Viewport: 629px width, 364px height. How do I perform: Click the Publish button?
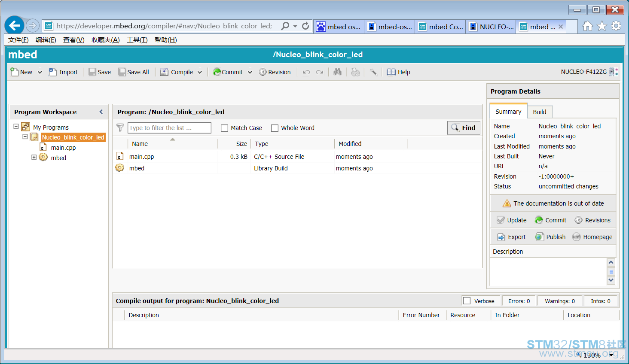pyautogui.click(x=550, y=237)
